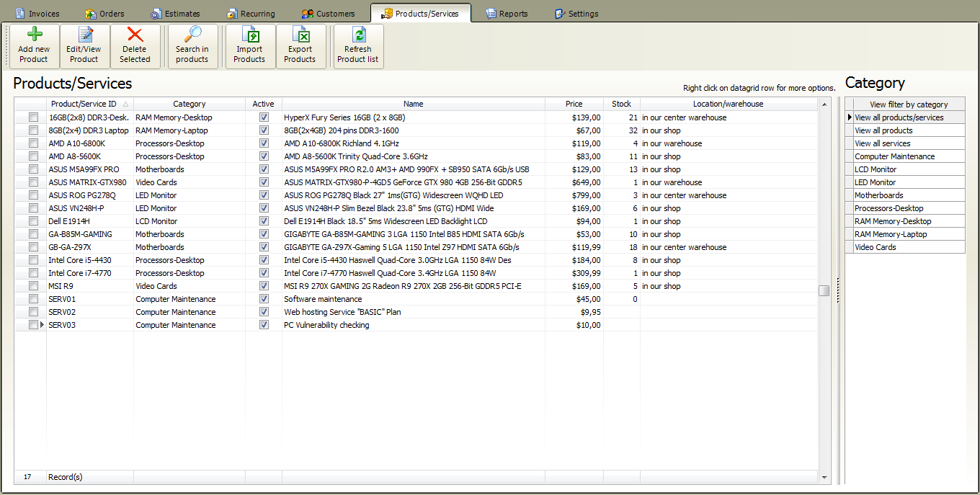
Task: Click the grid scroll down arrow
Action: (x=824, y=477)
